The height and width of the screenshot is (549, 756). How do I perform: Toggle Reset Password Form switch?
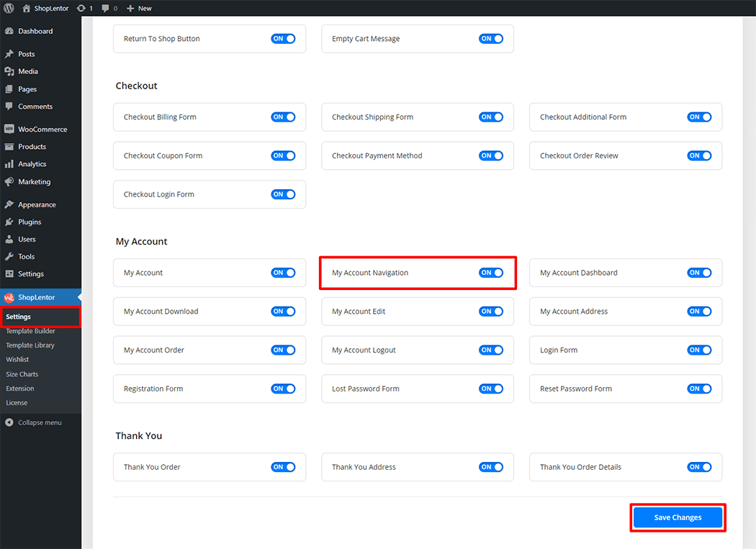pos(699,389)
